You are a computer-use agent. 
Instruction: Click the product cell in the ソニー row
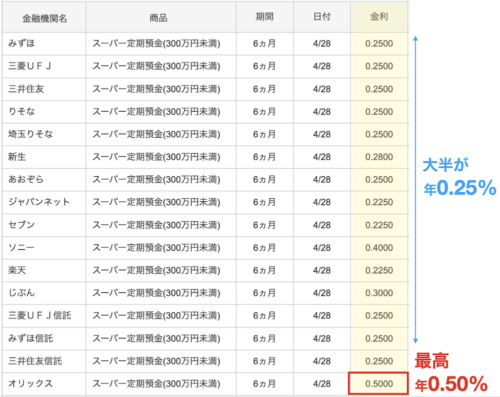[161, 248]
